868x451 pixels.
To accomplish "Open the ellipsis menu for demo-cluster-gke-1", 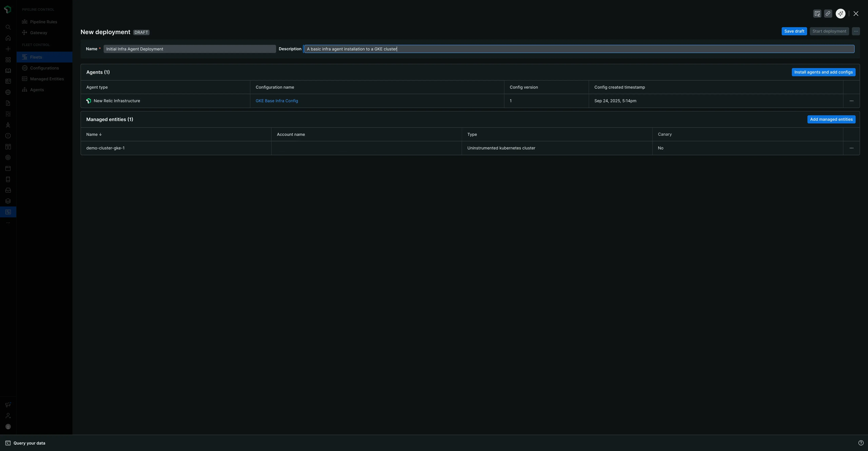I will [852, 148].
